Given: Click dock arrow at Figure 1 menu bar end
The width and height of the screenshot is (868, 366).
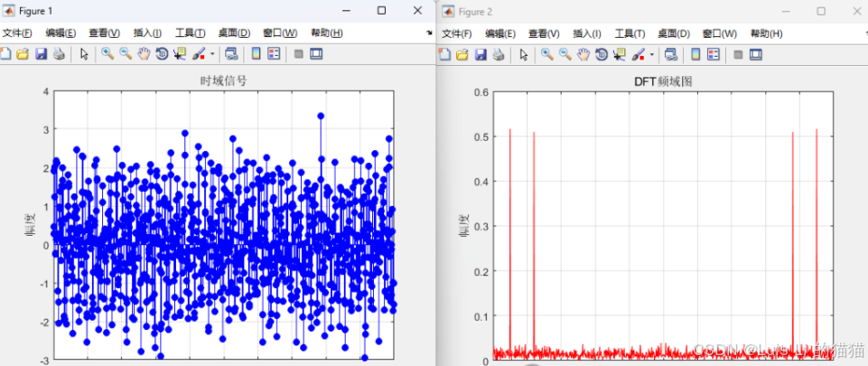Looking at the screenshot, I should (430, 33).
